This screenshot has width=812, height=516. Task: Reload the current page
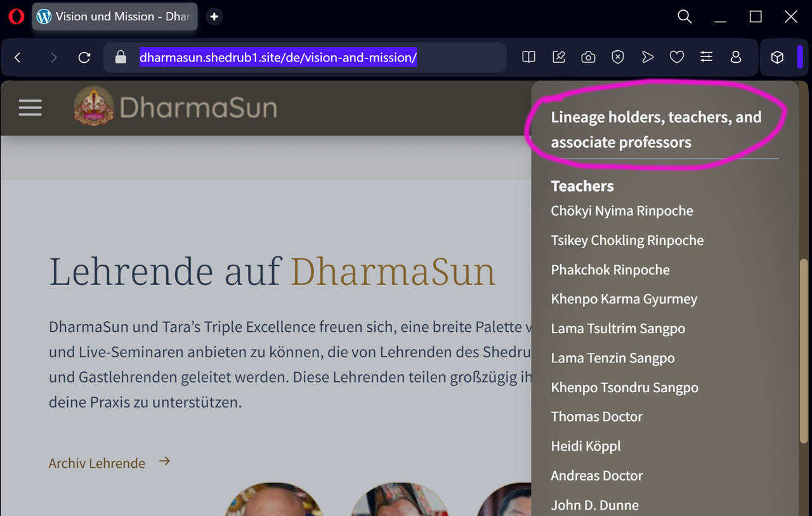tap(84, 58)
